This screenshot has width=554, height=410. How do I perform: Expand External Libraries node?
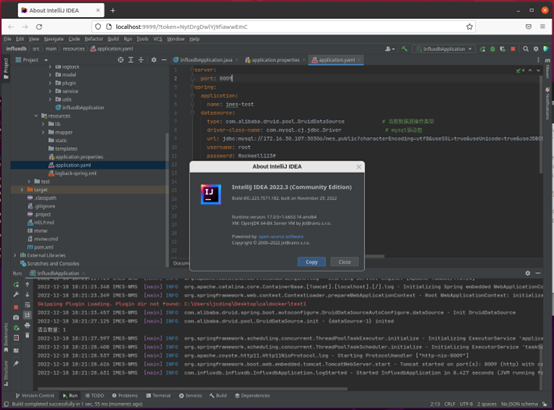coord(15,255)
